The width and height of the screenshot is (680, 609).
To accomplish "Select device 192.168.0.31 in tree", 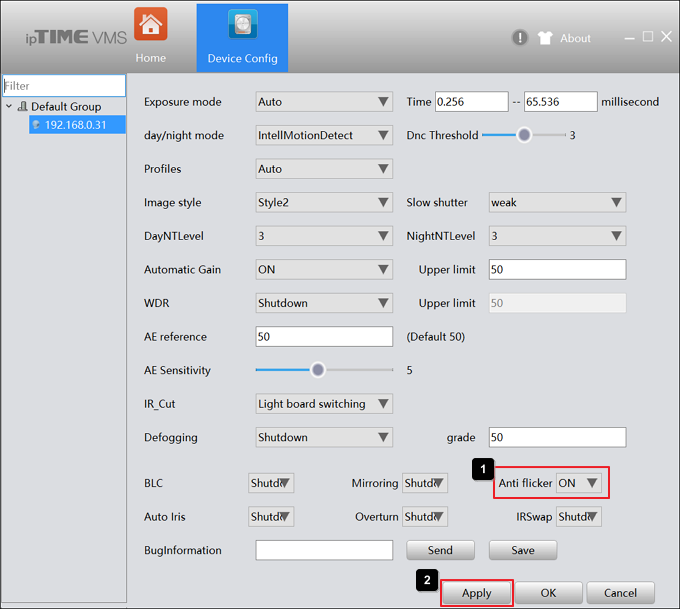I will pyautogui.click(x=78, y=125).
